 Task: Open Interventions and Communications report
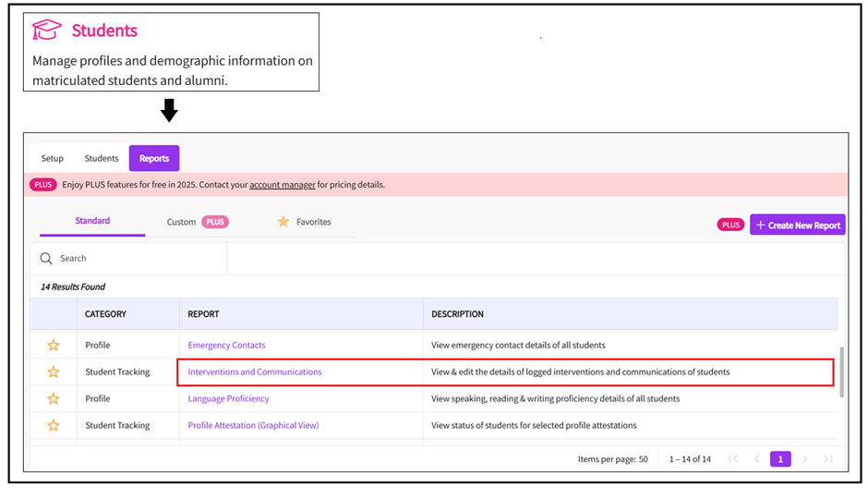(255, 372)
